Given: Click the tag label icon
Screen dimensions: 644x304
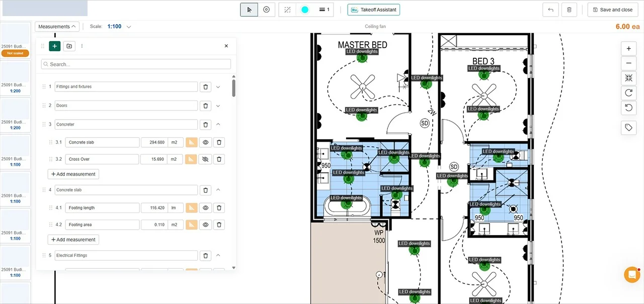Looking at the screenshot, I should pos(628,128).
